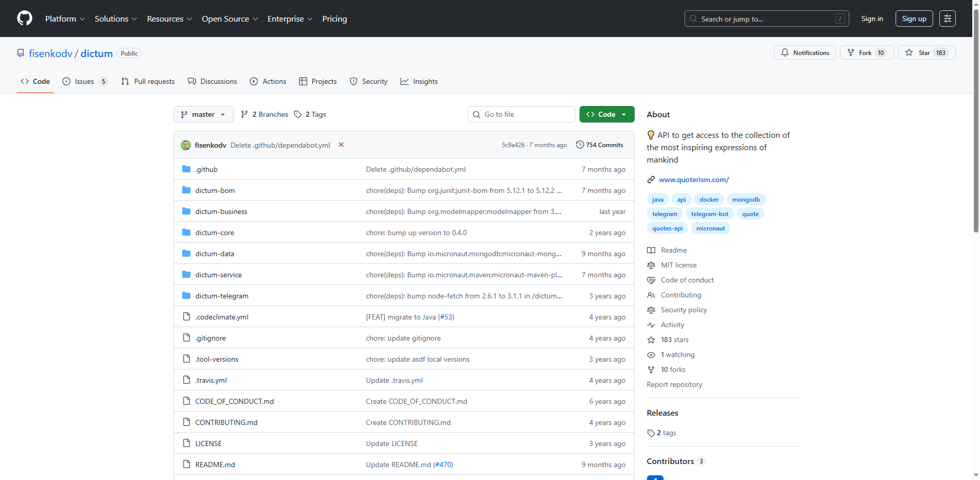This screenshot has width=980, height=480.
Task: Open the Pricing page
Action: click(x=335, y=19)
